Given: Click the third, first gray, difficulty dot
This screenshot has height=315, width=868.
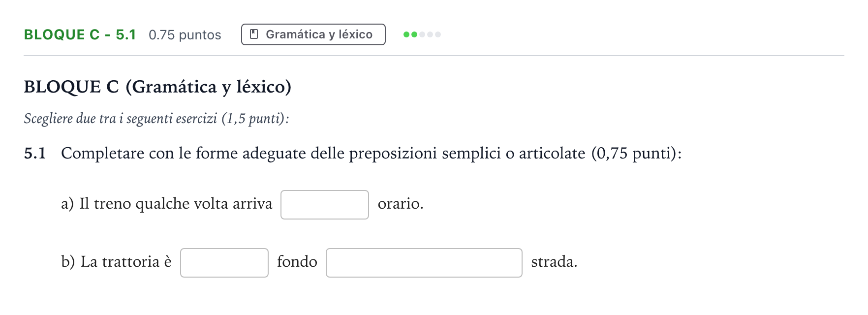Looking at the screenshot, I should coord(422,34).
